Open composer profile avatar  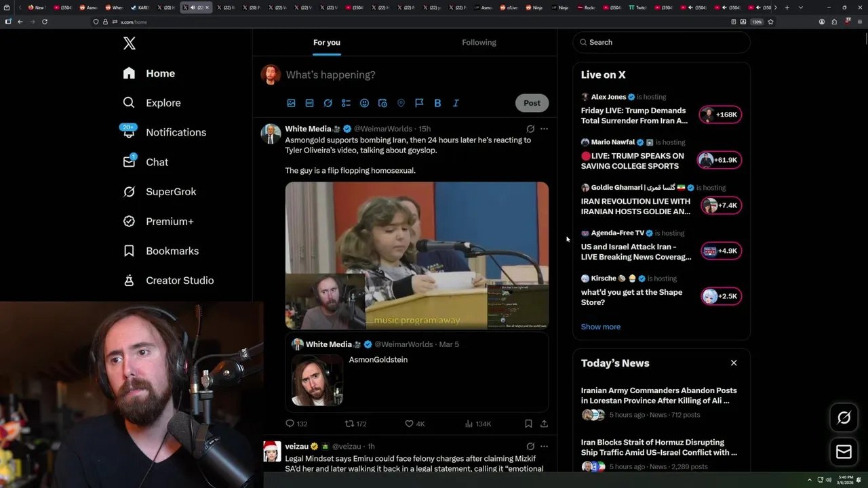271,75
